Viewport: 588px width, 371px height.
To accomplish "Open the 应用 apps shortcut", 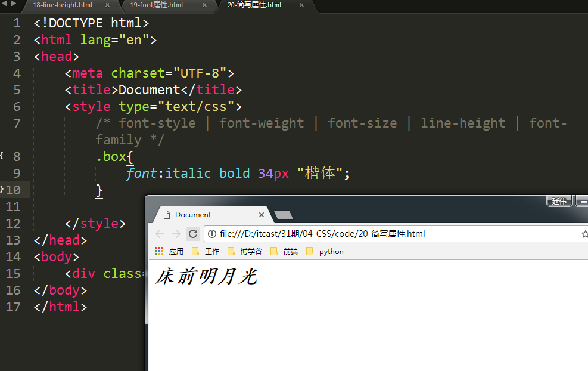I will tap(169, 251).
